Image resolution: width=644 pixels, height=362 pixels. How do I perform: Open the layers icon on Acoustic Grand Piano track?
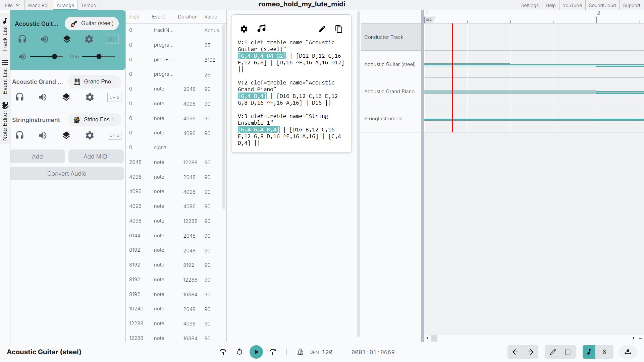click(66, 97)
